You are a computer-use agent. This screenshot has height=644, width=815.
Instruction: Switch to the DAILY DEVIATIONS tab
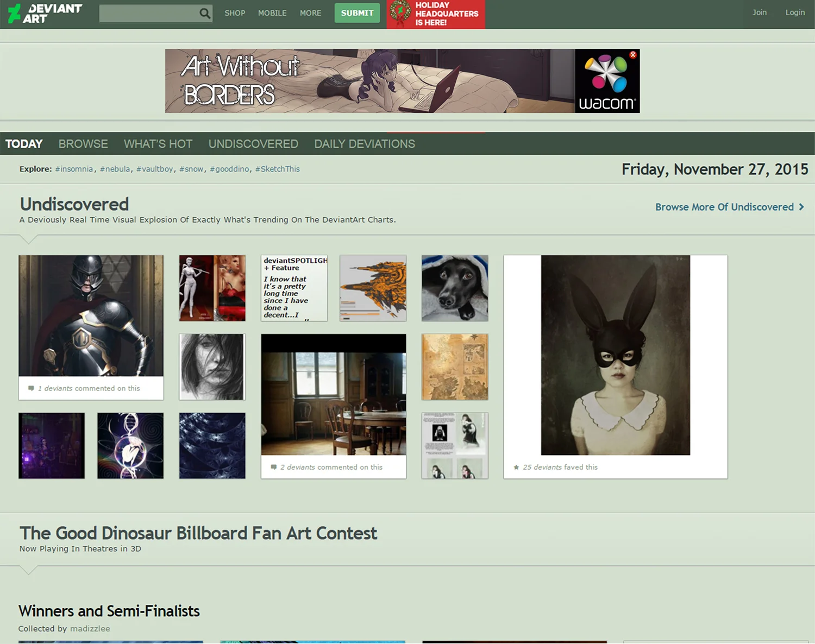(364, 143)
